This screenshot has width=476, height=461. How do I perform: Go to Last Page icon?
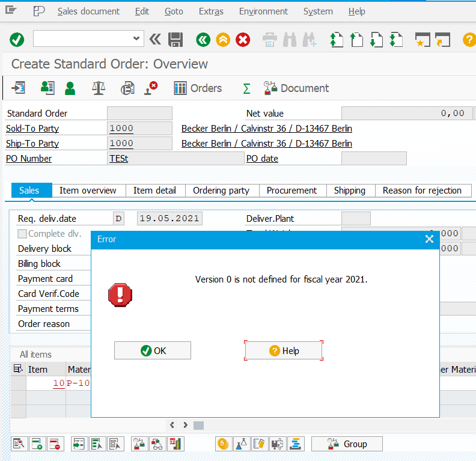click(396, 40)
